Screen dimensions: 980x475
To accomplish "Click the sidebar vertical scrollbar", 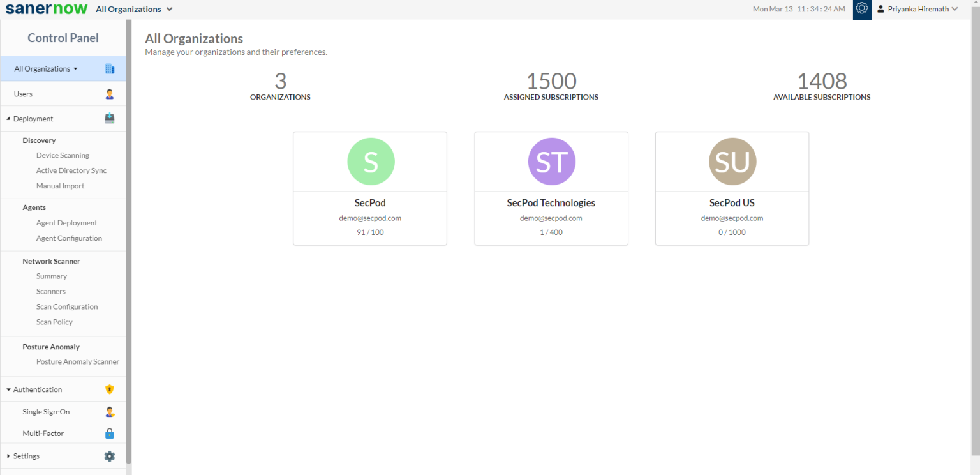I will pos(129,243).
